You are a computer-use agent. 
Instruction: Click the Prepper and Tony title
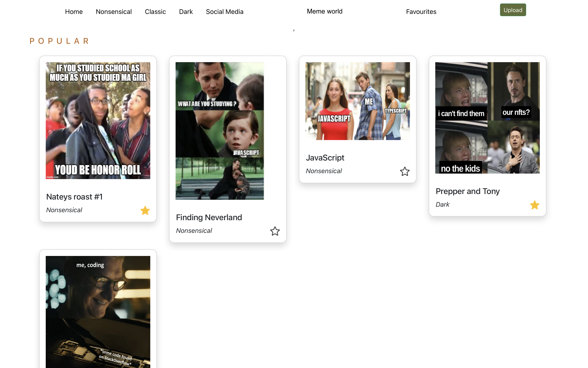pyautogui.click(x=468, y=191)
